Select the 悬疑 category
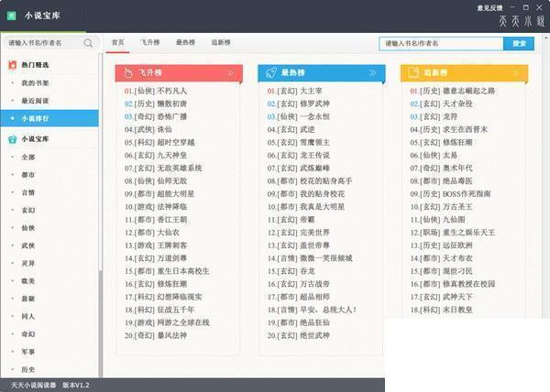 (x=28, y=299)
